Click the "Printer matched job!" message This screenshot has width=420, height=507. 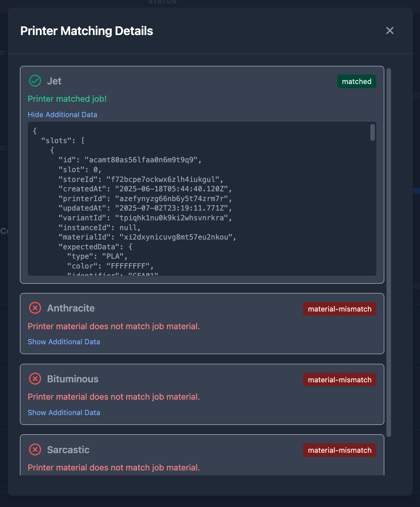click(67, 99)
